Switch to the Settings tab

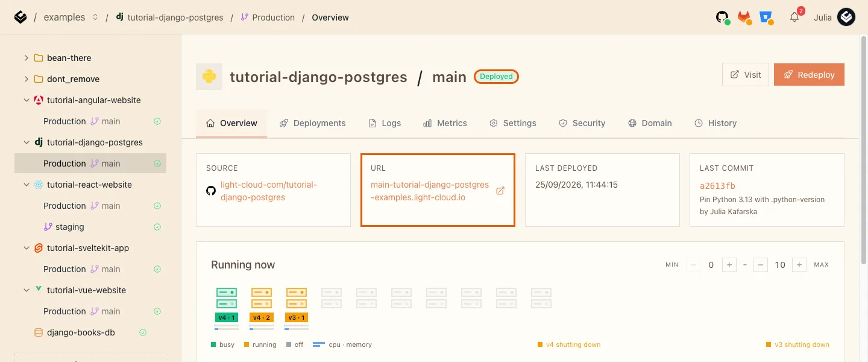tap(512, 123)
